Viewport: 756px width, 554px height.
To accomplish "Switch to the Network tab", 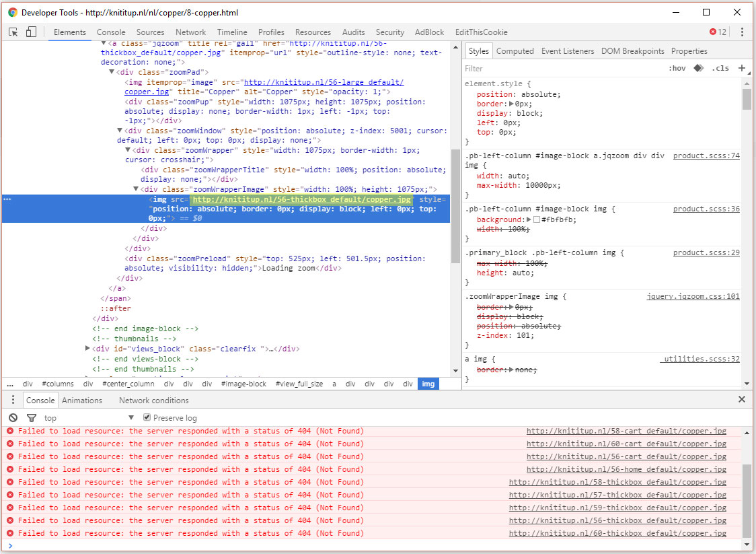I will point(190,32).
